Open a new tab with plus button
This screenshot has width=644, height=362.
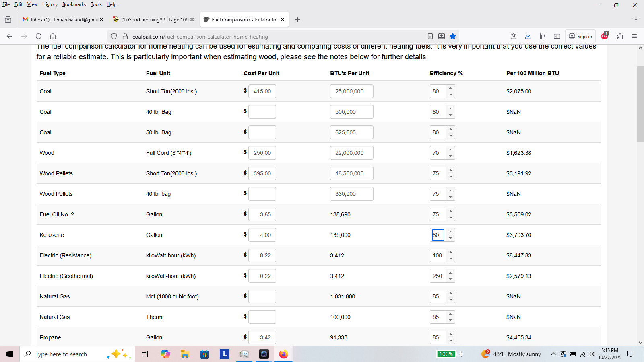pyautogui.click(x=297, y=19)
